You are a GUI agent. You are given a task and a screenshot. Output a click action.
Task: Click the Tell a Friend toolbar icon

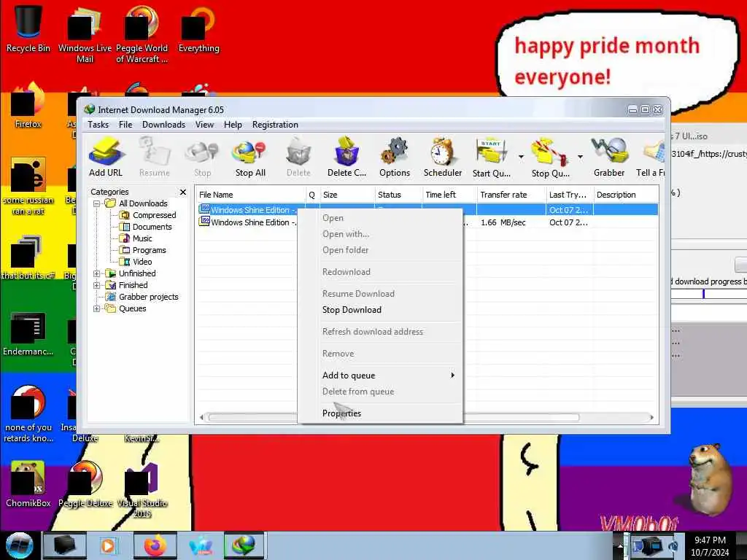click(x=651, y=157)
